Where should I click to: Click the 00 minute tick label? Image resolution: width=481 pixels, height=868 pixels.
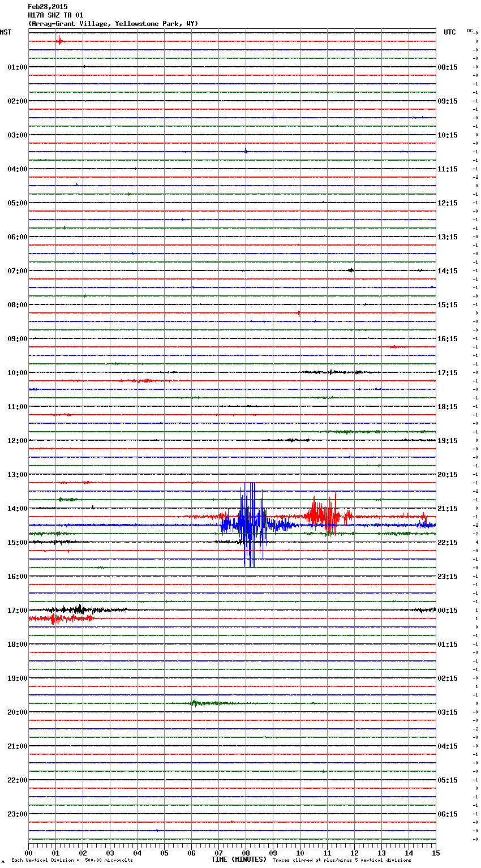click(x=28, y=853)
